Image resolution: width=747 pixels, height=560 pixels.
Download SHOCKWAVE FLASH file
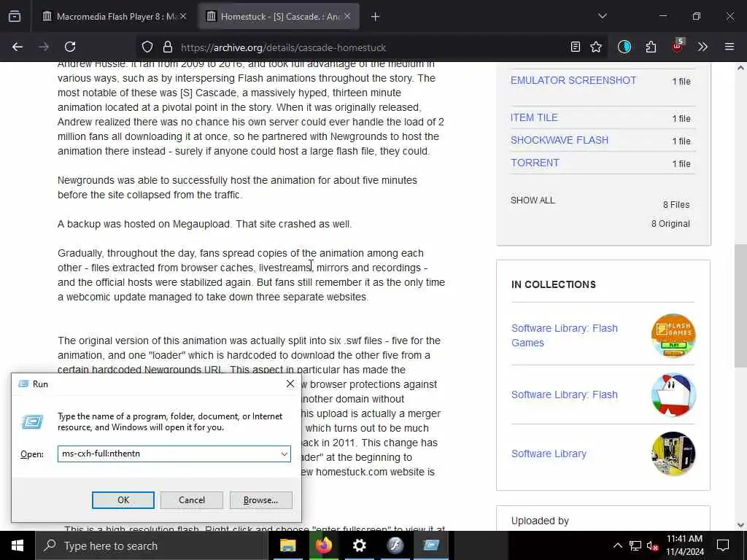pos(560,141)
